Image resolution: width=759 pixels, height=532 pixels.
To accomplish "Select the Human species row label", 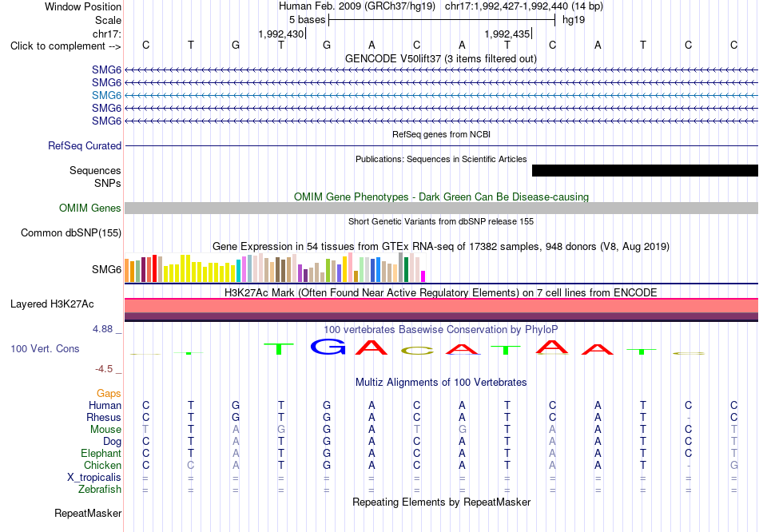I will coord(105,406).
